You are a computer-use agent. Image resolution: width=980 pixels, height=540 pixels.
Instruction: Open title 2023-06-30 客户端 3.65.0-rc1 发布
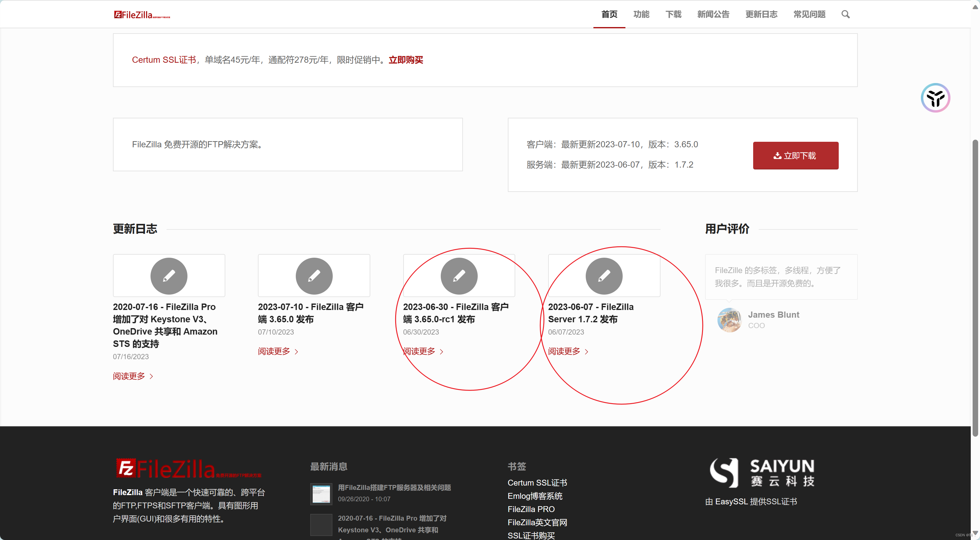coord(456,313)
